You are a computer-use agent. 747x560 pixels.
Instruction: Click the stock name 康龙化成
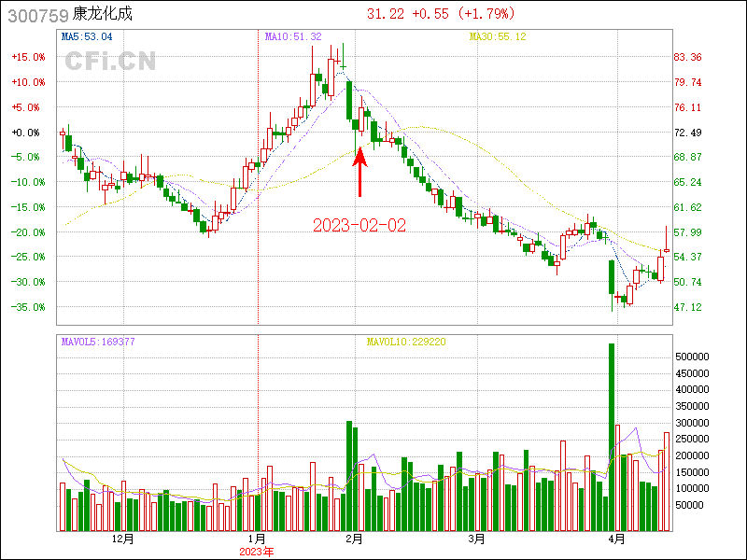click(x=105, y=14)
